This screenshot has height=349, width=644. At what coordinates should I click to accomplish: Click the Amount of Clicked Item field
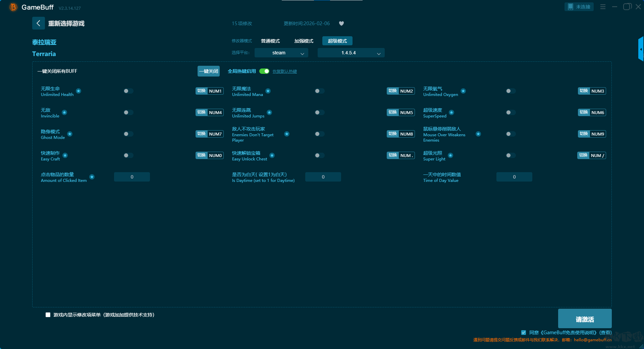tap(132, 177)
